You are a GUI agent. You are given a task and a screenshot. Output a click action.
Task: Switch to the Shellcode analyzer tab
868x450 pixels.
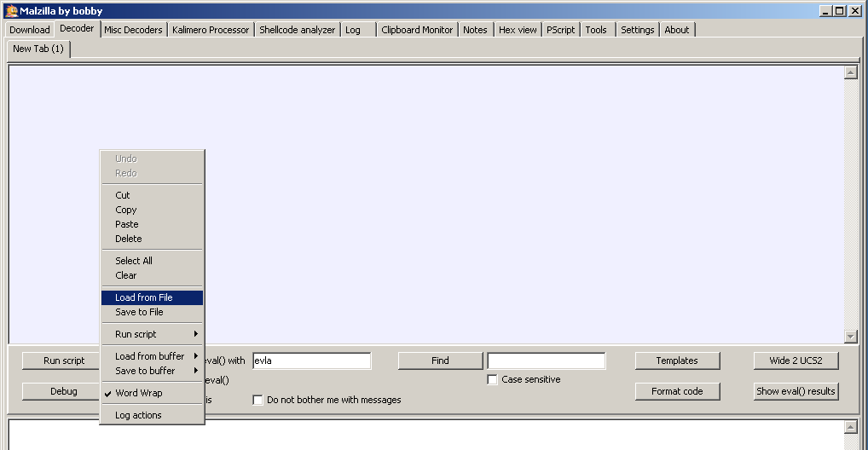297,30
